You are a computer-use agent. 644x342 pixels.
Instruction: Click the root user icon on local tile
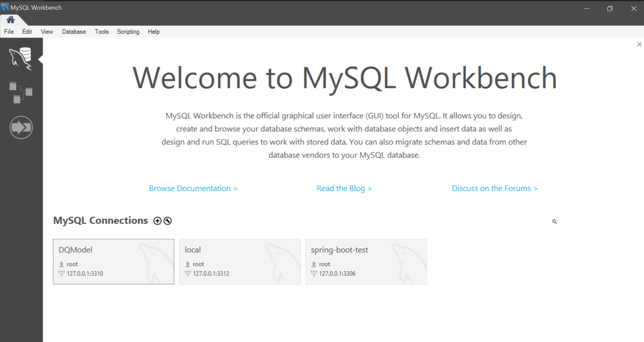[188, 264]
